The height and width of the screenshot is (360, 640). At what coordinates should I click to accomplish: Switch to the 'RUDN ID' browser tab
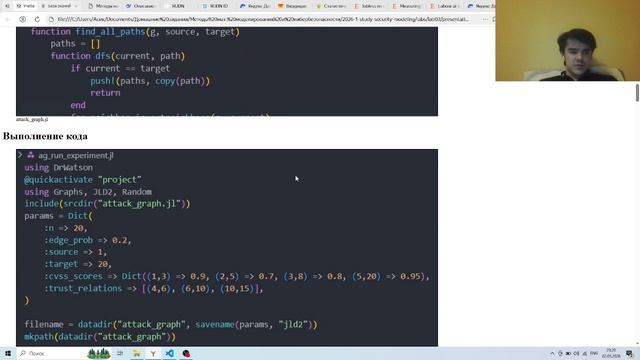[215, 6]
